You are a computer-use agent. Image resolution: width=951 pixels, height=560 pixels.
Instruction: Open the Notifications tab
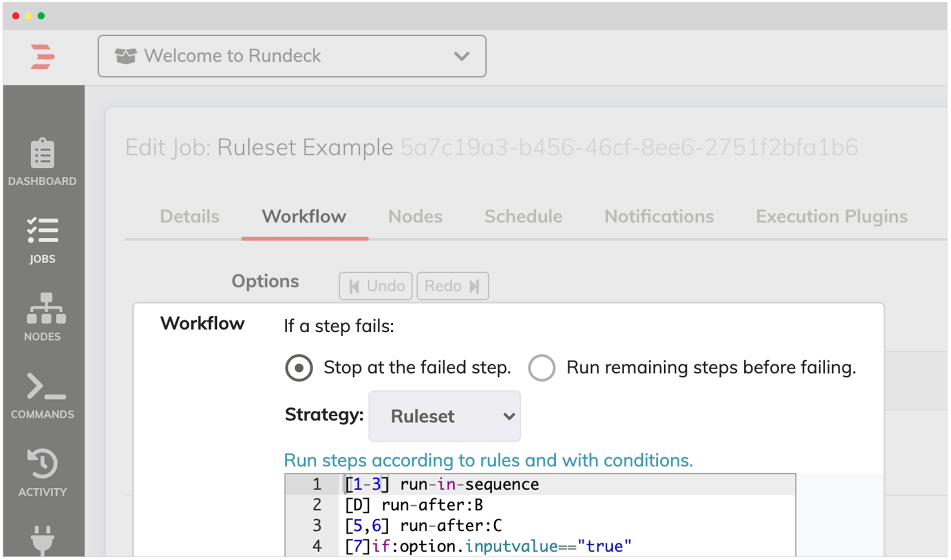tap(659, 216)
